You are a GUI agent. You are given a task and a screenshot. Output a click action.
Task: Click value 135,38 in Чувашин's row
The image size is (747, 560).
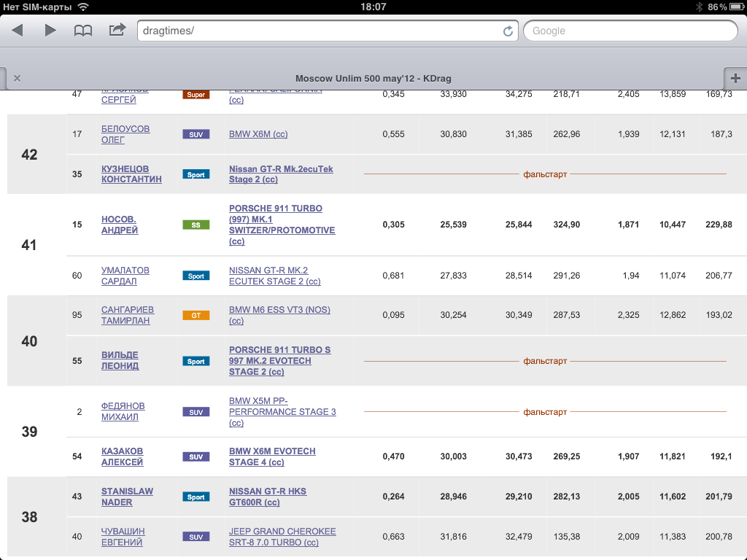click(x=566, y=536)
